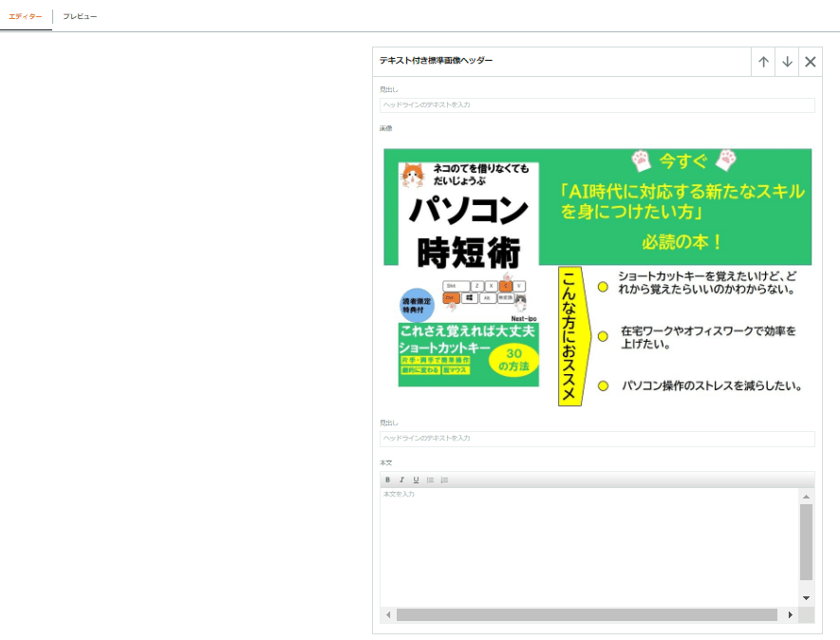Click the vertical scrollbar thumb of body editor

coord(806,542)
